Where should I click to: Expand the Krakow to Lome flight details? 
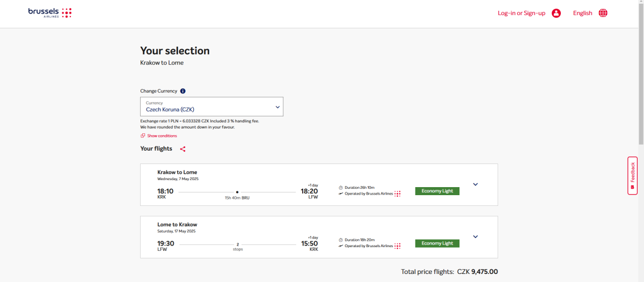click(x=475, y=184)
